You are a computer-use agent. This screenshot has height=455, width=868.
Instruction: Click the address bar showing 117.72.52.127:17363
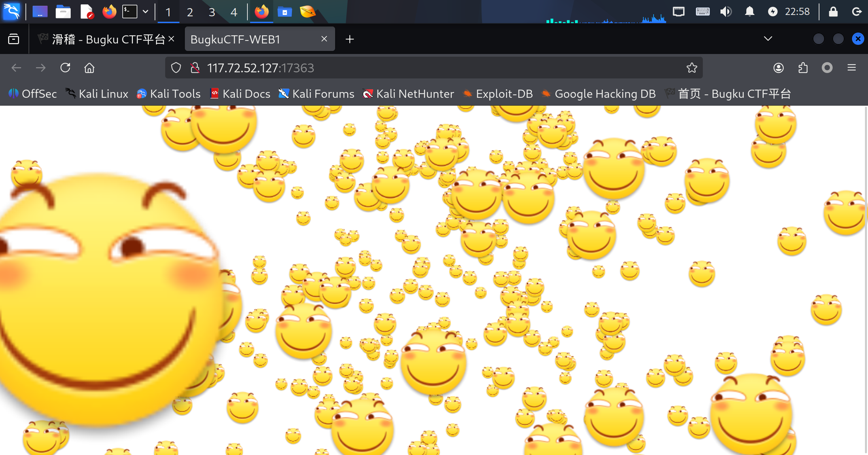[434, 68]
